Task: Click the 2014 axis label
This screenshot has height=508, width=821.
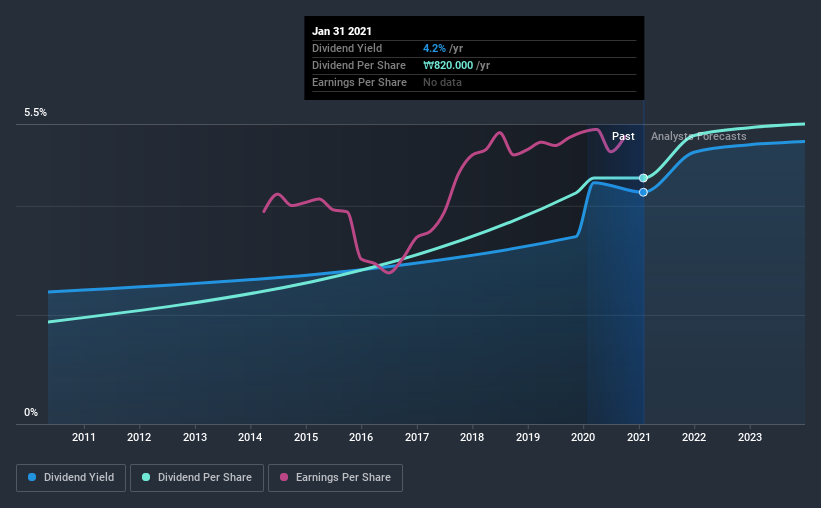Action: coord(250,437)
